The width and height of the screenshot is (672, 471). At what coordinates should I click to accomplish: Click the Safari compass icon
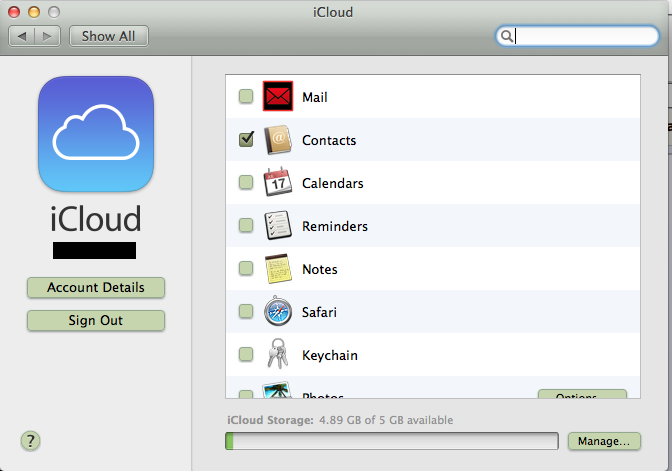278,311
